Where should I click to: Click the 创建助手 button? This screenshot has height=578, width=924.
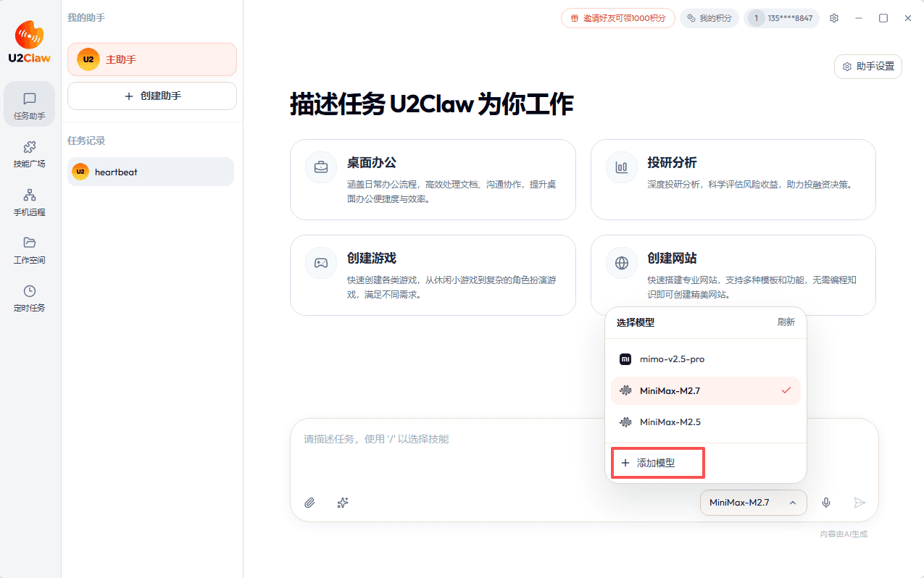152,96
